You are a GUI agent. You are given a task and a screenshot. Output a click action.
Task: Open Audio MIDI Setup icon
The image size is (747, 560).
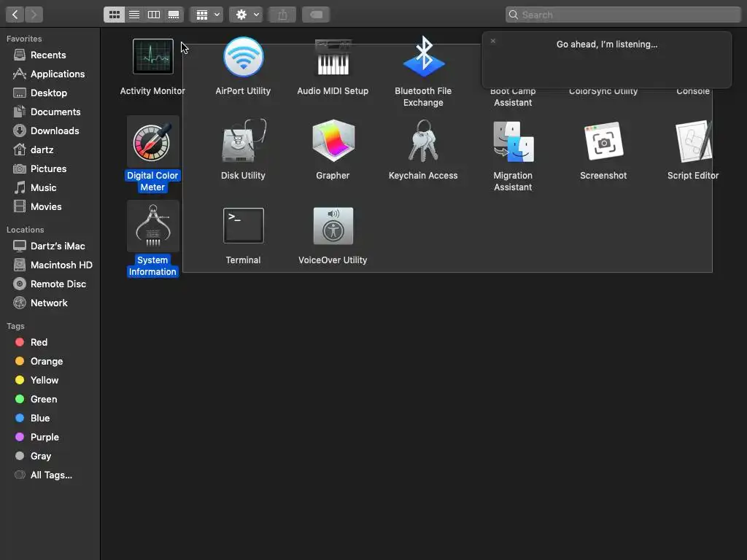click(333, 57)
